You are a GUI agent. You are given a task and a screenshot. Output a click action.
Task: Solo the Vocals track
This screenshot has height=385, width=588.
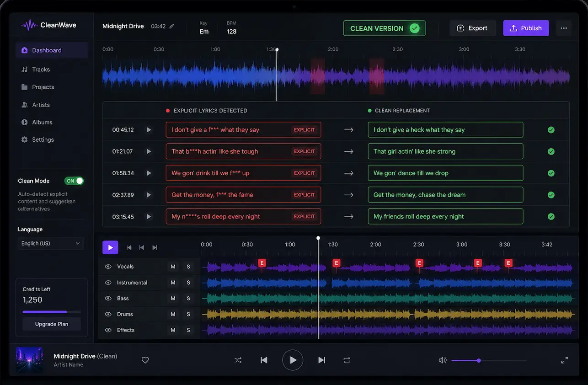pyautogui.click(x=188, y=267)
